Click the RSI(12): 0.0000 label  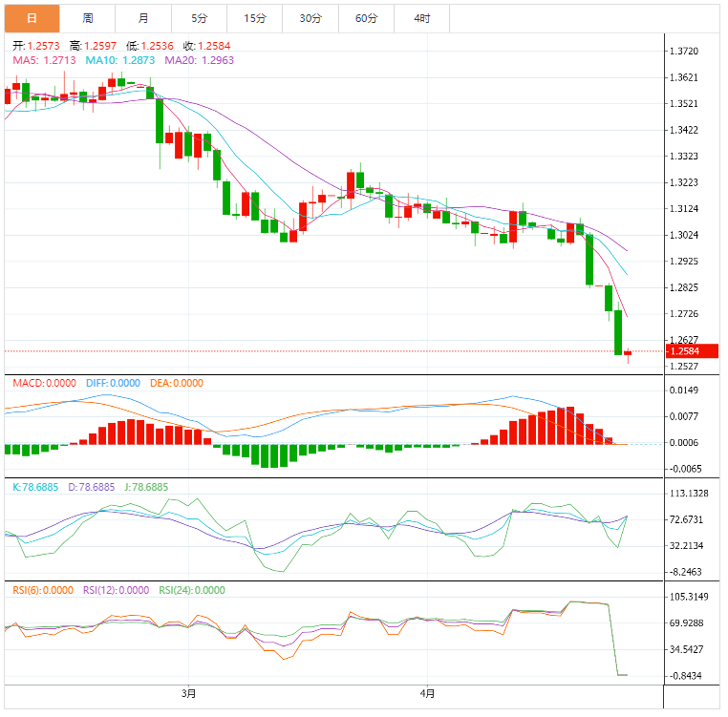coord(116,590)
